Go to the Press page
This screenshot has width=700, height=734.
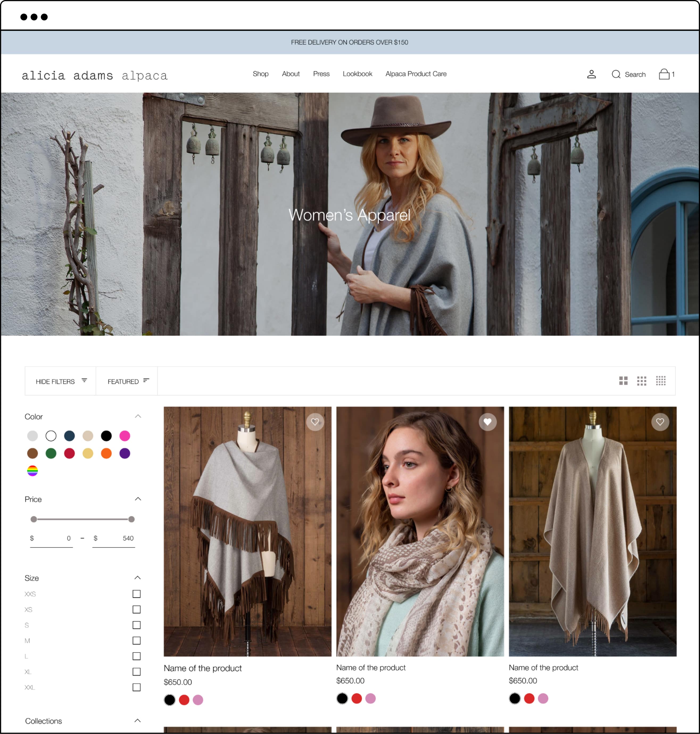pos(321,74)
